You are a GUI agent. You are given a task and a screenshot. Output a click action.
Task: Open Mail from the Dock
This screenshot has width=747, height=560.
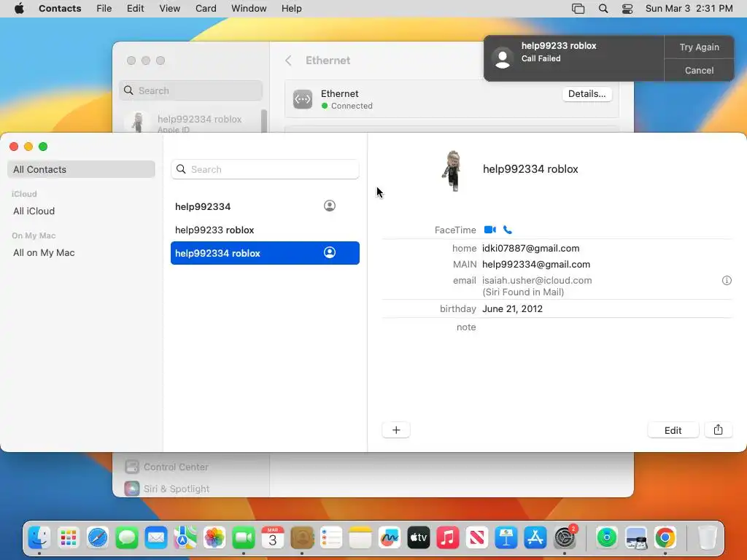click(x=156, y=537)
